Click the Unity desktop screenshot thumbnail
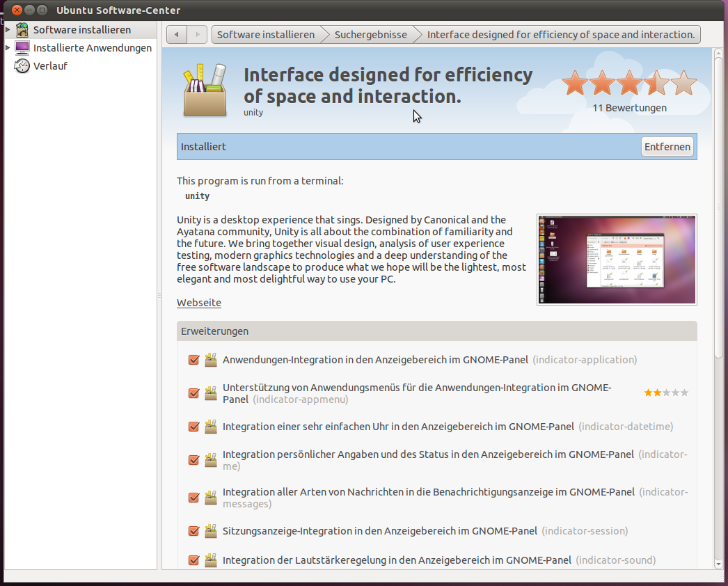Image resolution: width=728 pixels, height=586 pixels. click(616, 259)
